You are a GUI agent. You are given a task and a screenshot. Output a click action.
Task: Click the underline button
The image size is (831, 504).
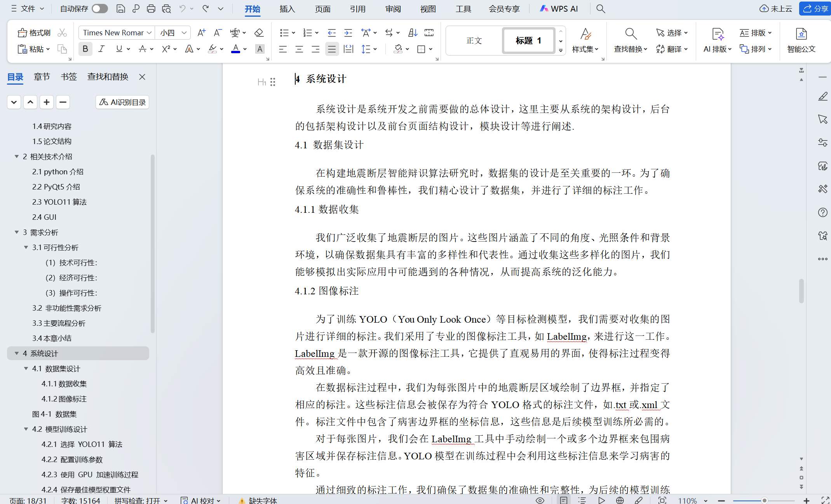click(x=119, y=49)
